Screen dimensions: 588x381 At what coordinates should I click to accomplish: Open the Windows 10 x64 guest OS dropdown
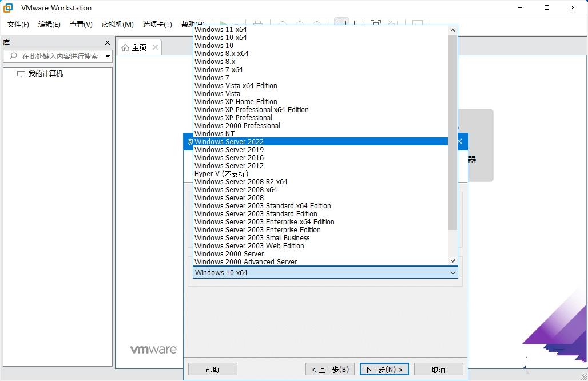pyautogui.click(x=452, y=272)
